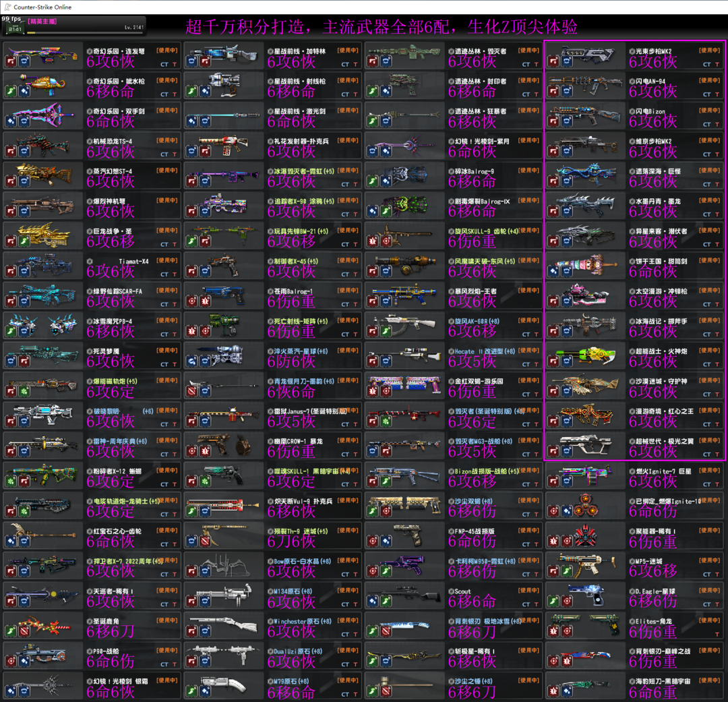
Task: Select red attack part icon on 闪电Bizon
Action: pos(553,122)
